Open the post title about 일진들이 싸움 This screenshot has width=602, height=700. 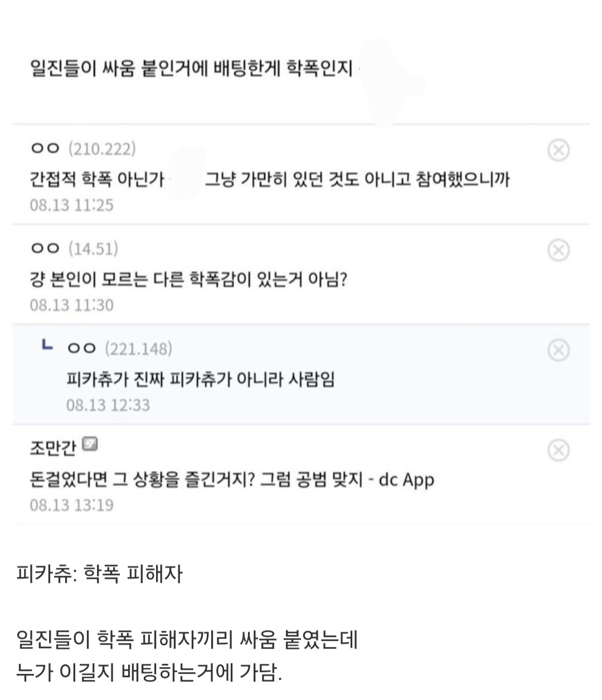coord(191,69)
